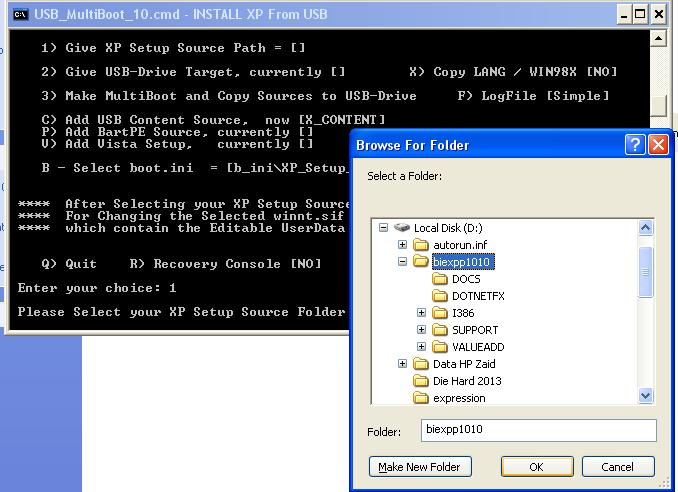Click the Data HP Zaid folder icon
The image size is (678, 492).
(421, 364)
